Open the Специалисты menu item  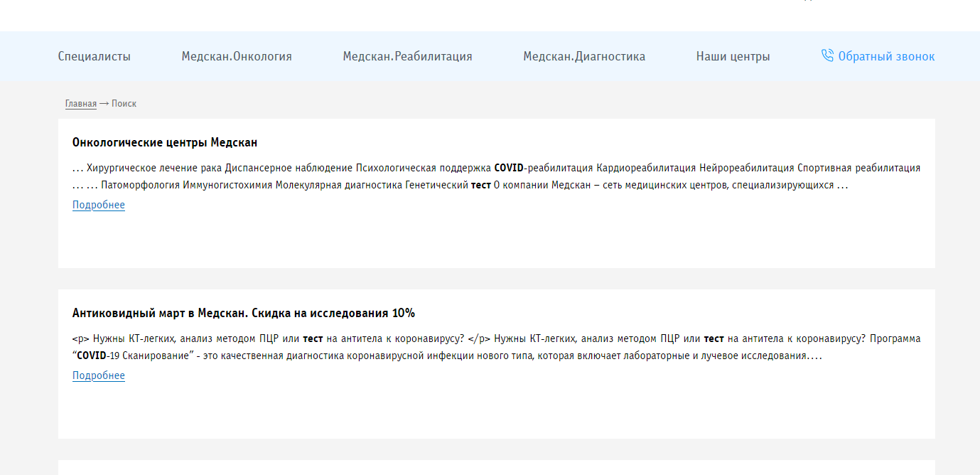point(94,56)
